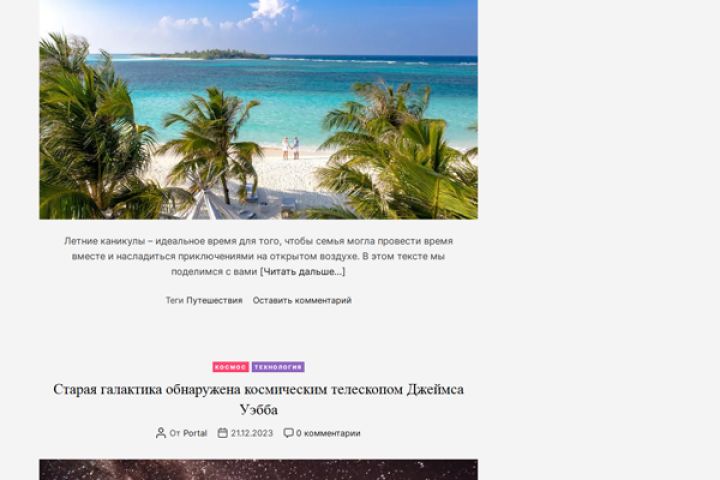Open the pink космос category badge
The height and width of the screenshot is (480, 720).
(x=231, y=367)
